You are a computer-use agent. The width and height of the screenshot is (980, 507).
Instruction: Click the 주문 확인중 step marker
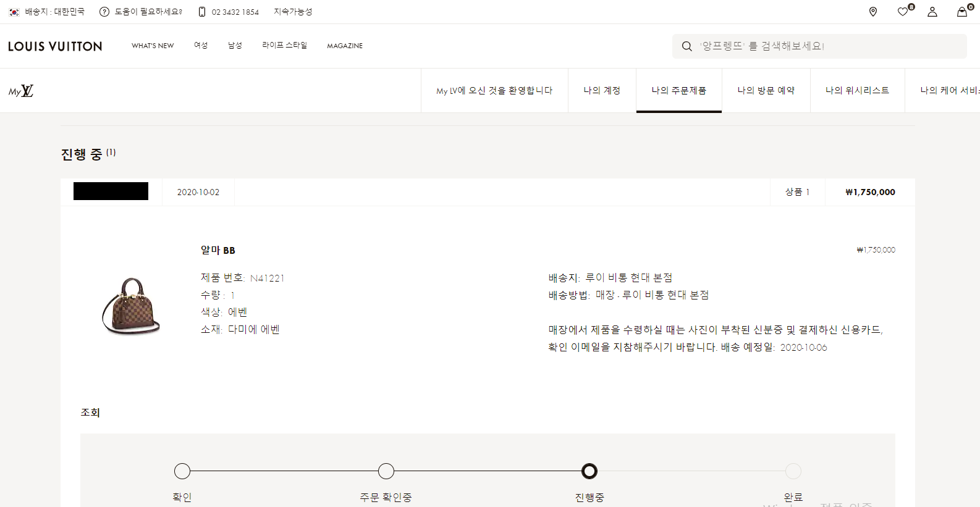pyautogui.click(x=386, y=471)
